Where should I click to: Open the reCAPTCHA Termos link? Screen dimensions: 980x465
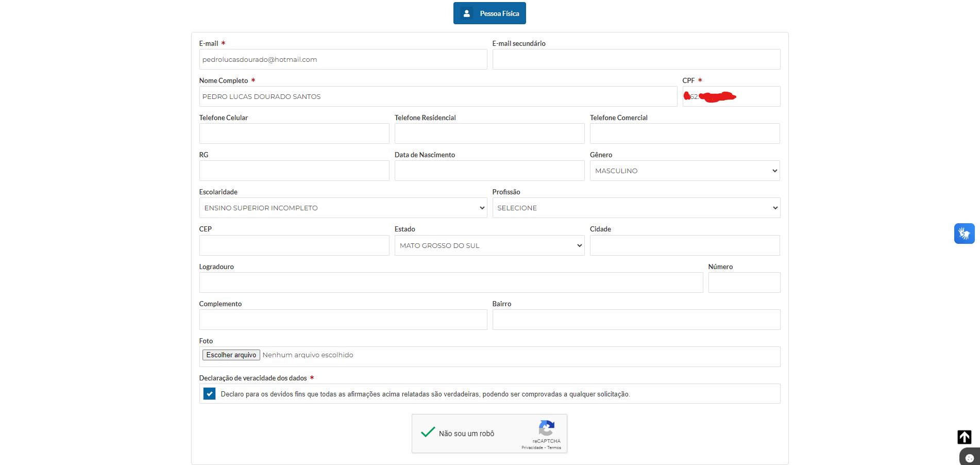(554, 447)
